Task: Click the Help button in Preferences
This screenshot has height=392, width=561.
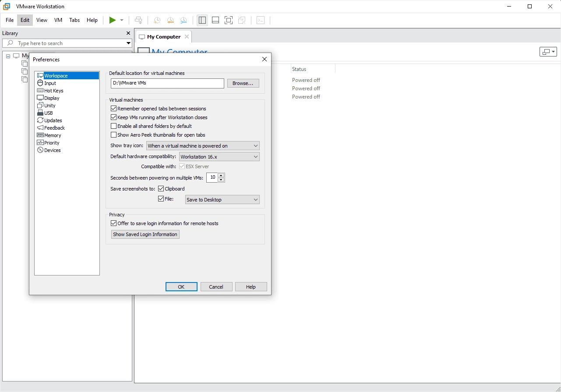Action: point(251,287)
